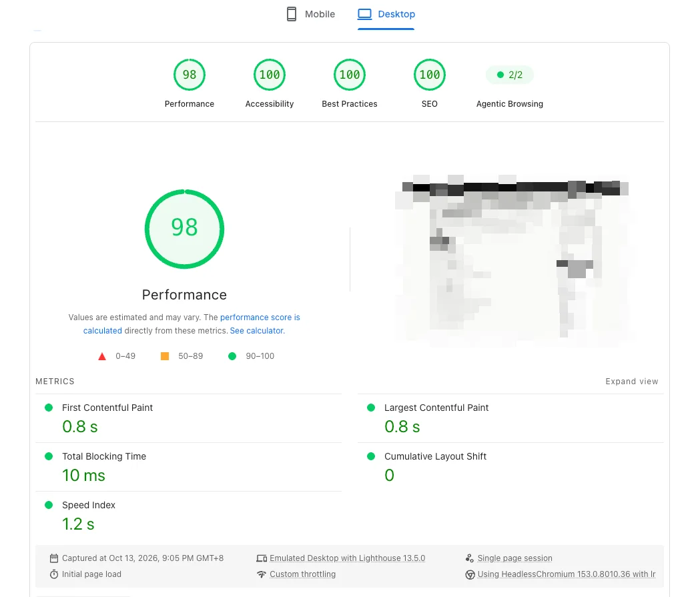Image resolution: width=700 pixels, height=597 pixels.
Task: Click the mobile phone icon
Action: point(292,14)
